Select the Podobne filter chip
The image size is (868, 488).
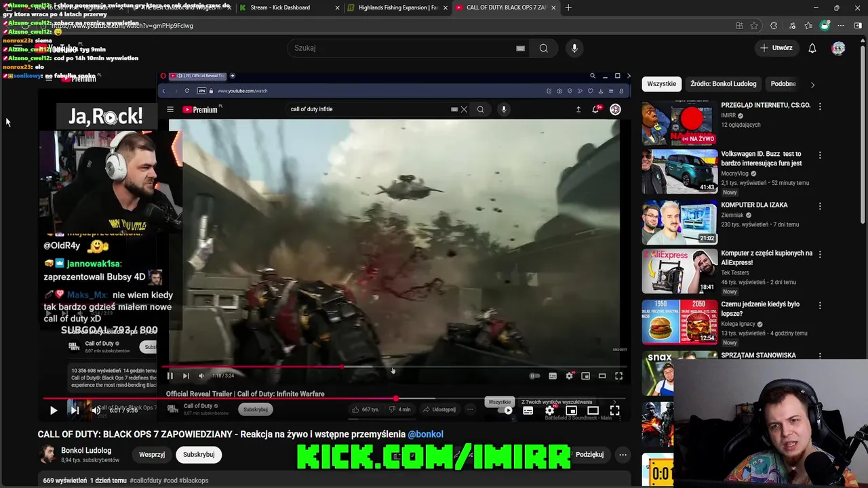tap(783, 84)
